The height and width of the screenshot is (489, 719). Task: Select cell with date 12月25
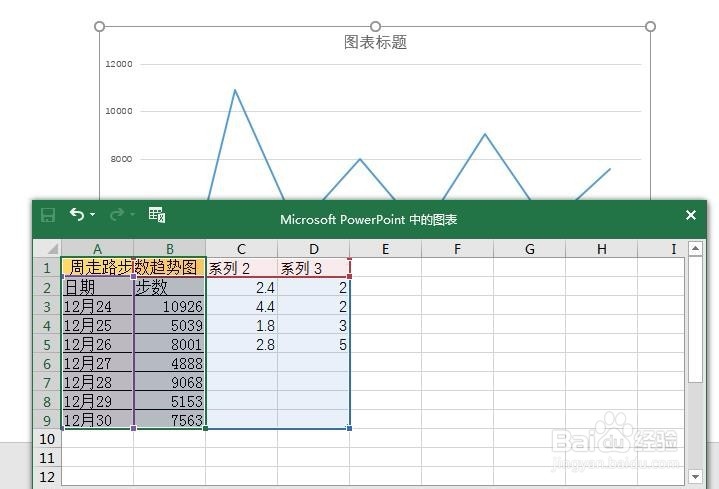click(97, 325)
